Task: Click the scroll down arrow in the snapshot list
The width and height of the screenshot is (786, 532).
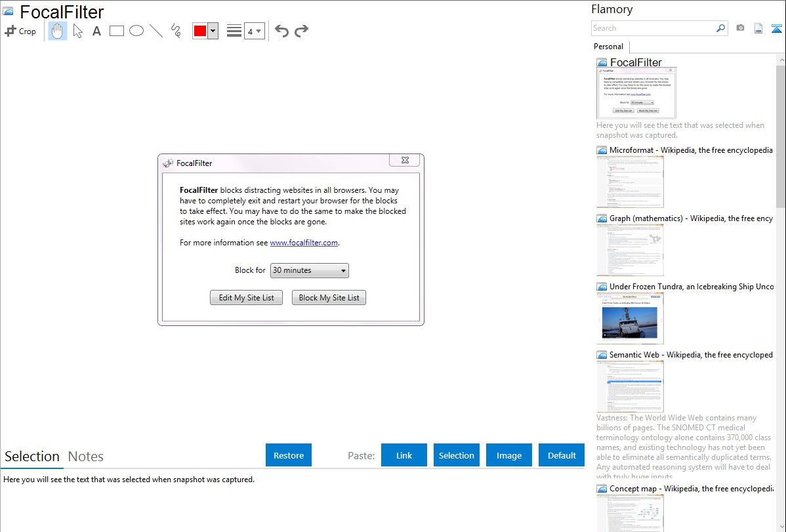Action: pos(781,527)
